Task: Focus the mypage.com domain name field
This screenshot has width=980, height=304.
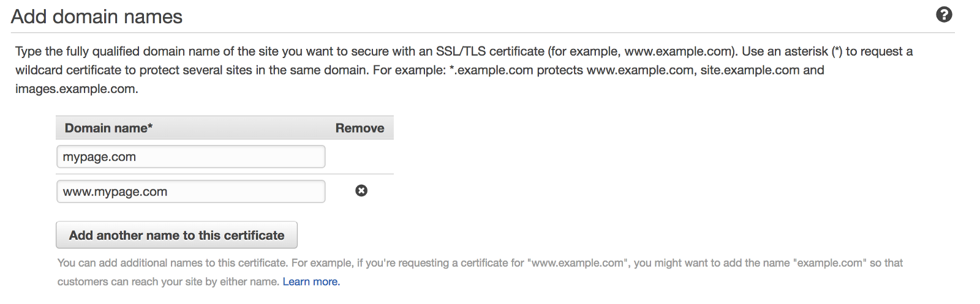Action: point(190,157)
